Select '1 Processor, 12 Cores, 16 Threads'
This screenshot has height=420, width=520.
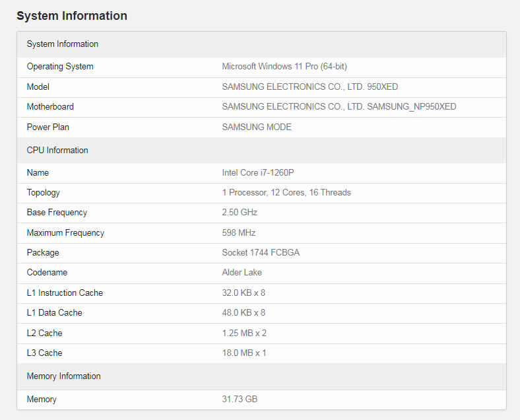coord(286,193)
